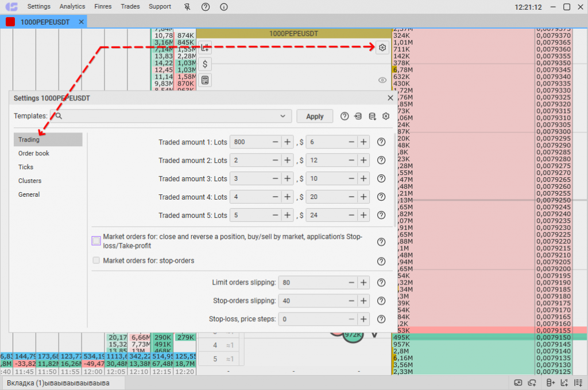
Task: Click the templates help icon next to Apply
Action: (345, 116)
